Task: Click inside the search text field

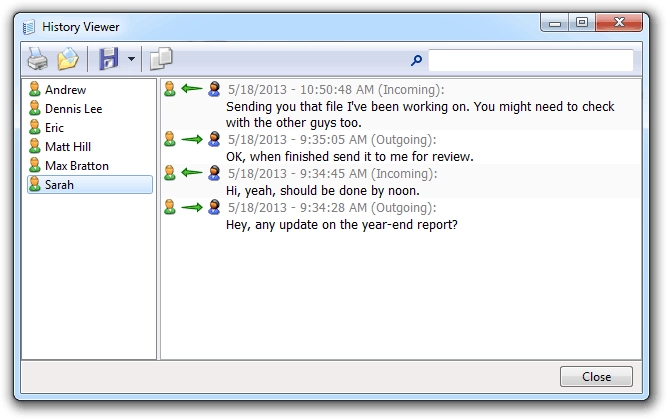Action: (530, 61)
